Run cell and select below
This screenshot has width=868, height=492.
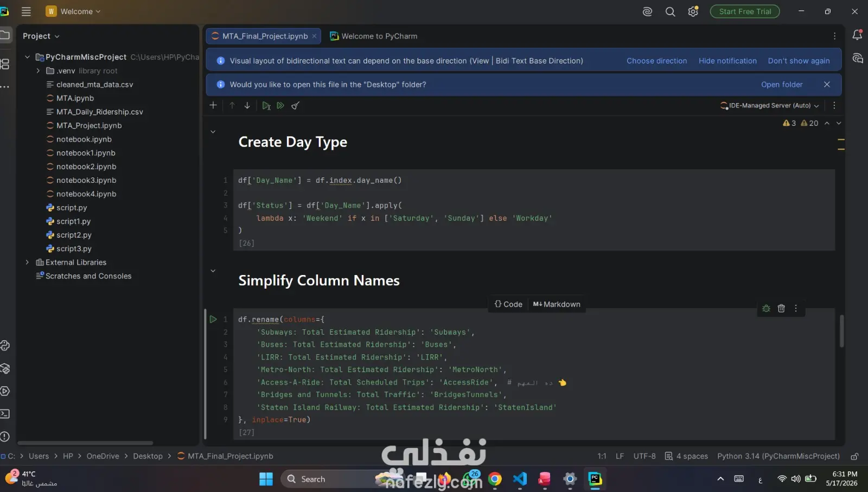coord(266,106)
